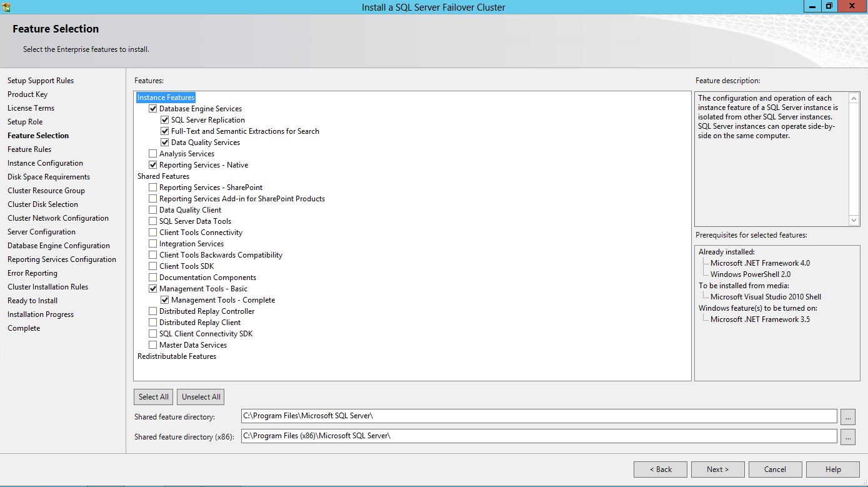Open Cluster Disk Selection step
This screenshot has height=487, width=868.
click(43, 204)
